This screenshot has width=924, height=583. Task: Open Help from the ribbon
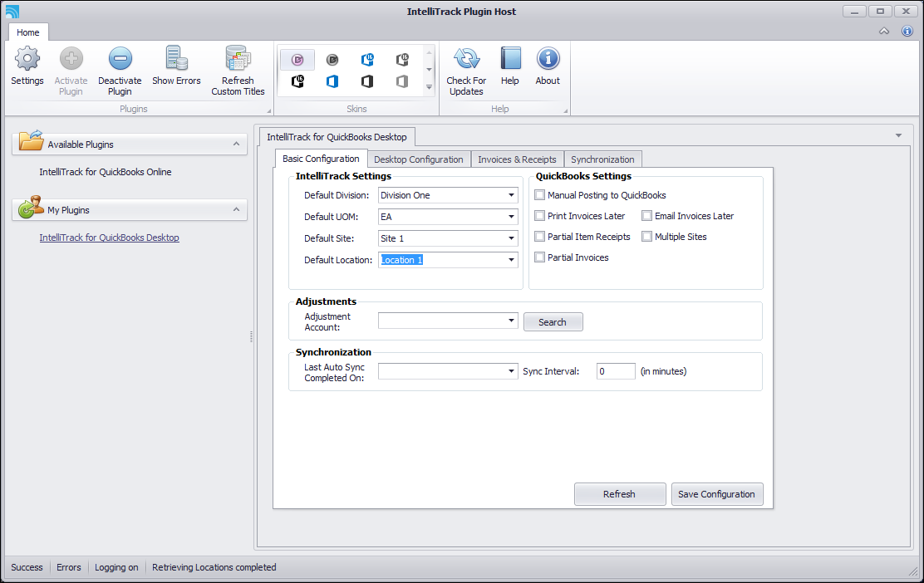point(509,66)
